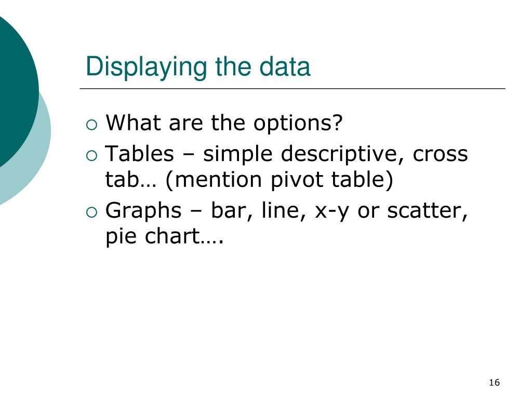Click the text "pie chart…."
The width and height of the screenshot is (532, 399).
[x=165, y=236]
